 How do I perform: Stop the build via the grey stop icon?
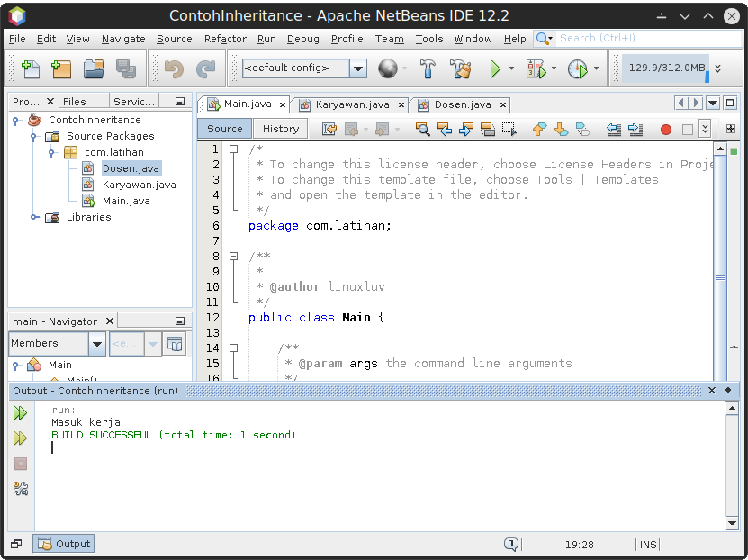(x=20, y=464)
